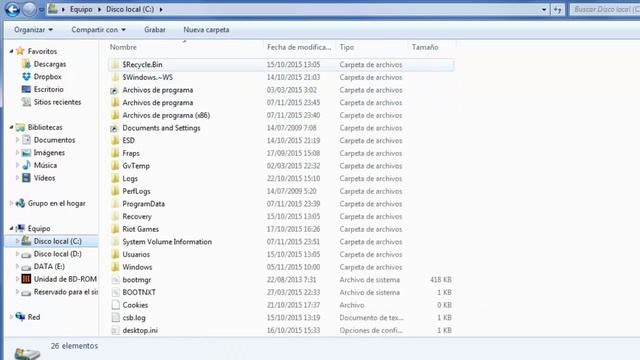Click the Buscar Disco local search field
The width and height of the screenshot is (640, 360).
tap(605, 9)
